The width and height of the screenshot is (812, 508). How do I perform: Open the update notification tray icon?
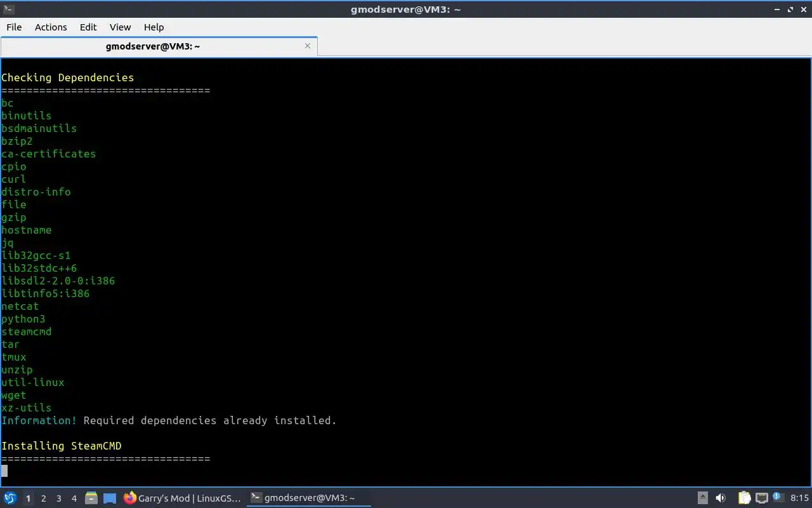(778, 497)
